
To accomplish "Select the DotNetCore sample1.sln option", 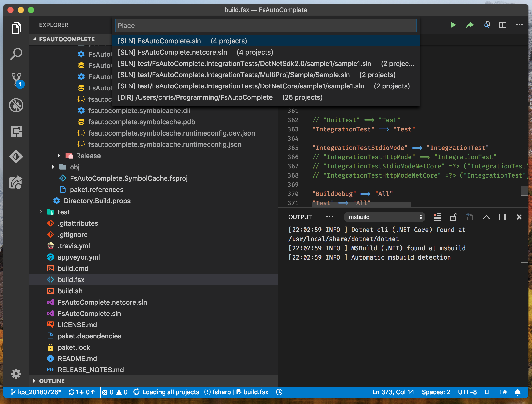I will tap(266, 86).
